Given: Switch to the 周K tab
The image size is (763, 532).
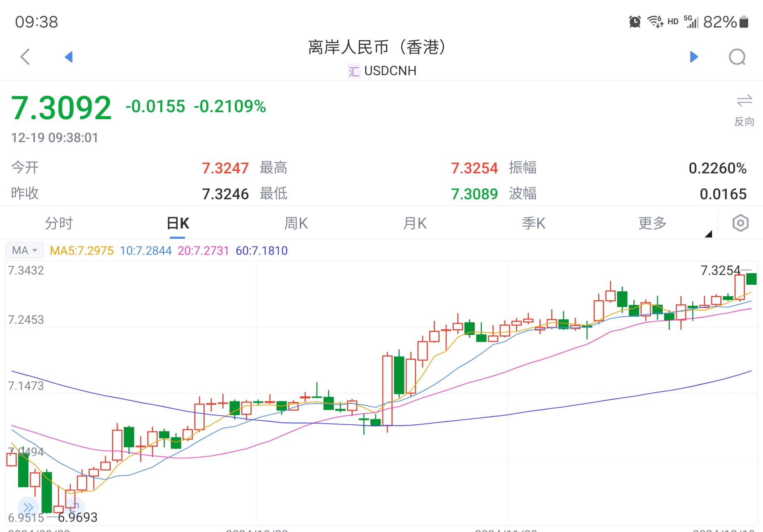Looking at the screenshot, I should [296, 223].
